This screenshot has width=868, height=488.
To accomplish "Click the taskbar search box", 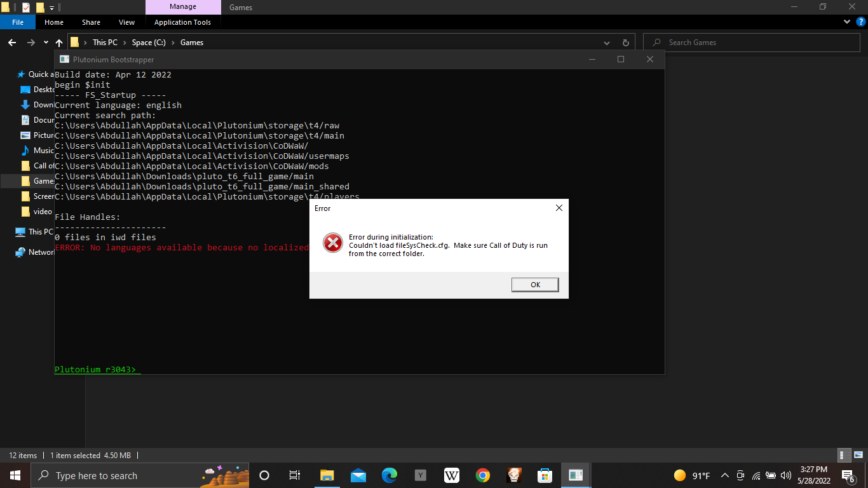I will tap(140, 475).
